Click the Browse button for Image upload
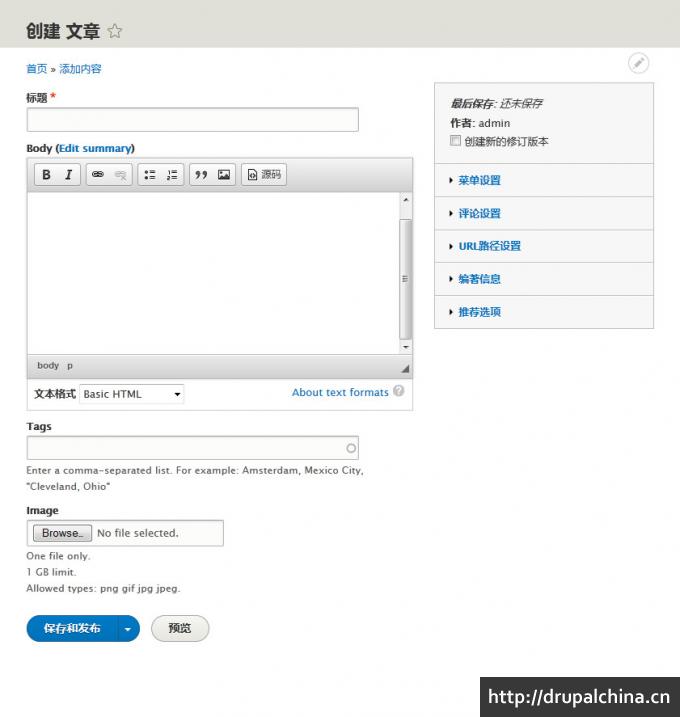This screenshot has width=680, height=717. 62,533
